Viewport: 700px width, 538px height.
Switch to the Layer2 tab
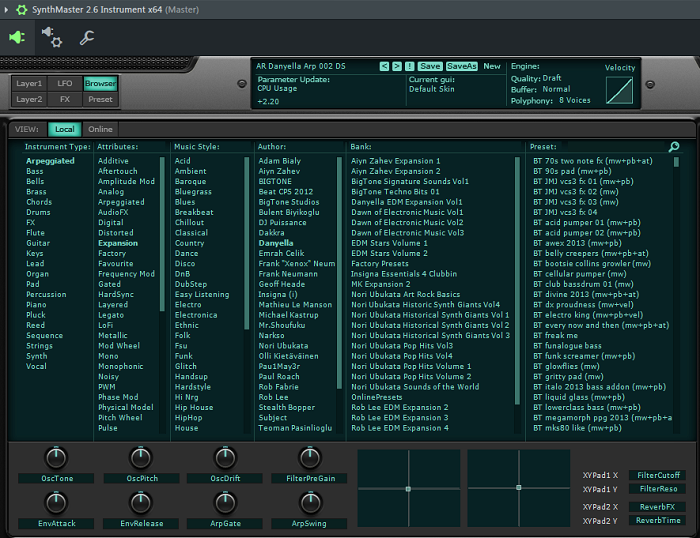(x=29, y=99)
